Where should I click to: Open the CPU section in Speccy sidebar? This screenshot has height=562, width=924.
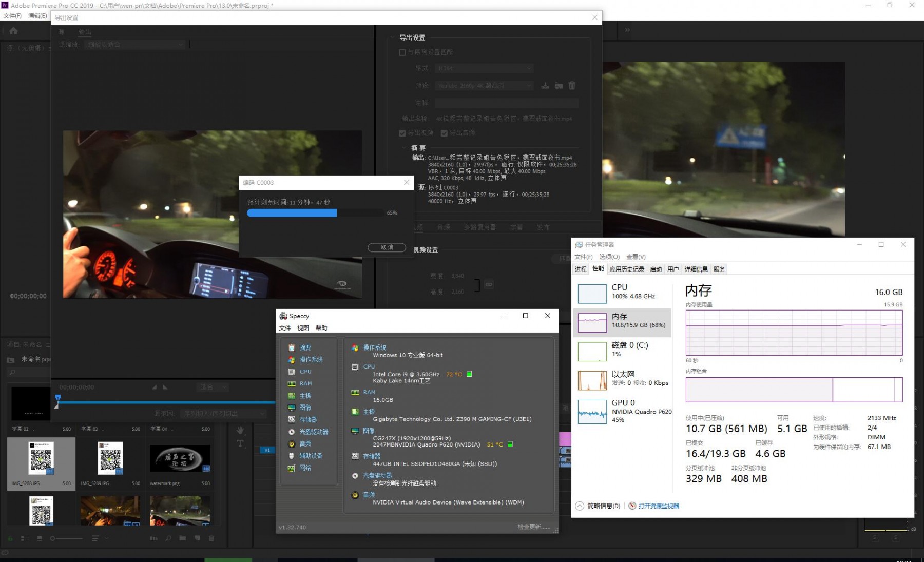pyautogui.click(x=305, y=372)
